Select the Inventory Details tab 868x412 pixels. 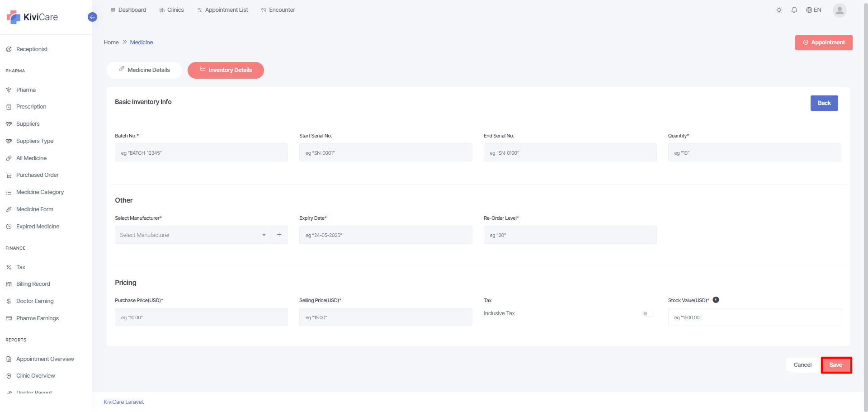pyautogui.click(x=226, y=70)
